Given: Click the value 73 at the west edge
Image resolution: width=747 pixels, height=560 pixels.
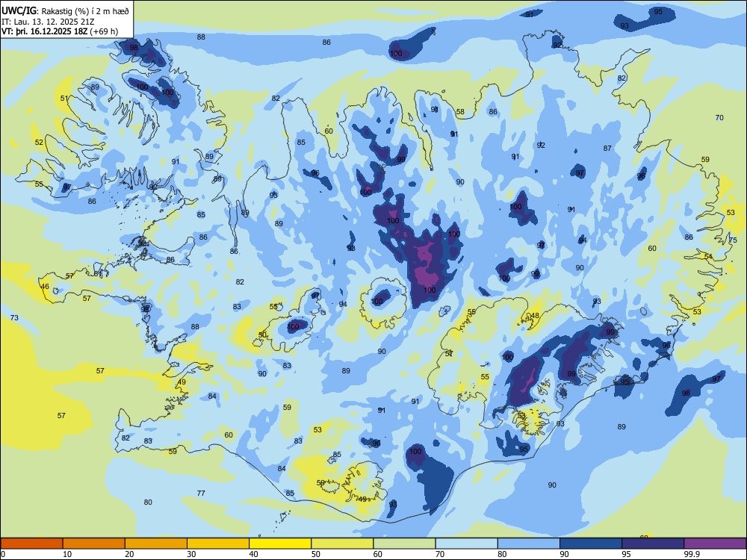Looking at the screenshot, I should tap(14, 317).
